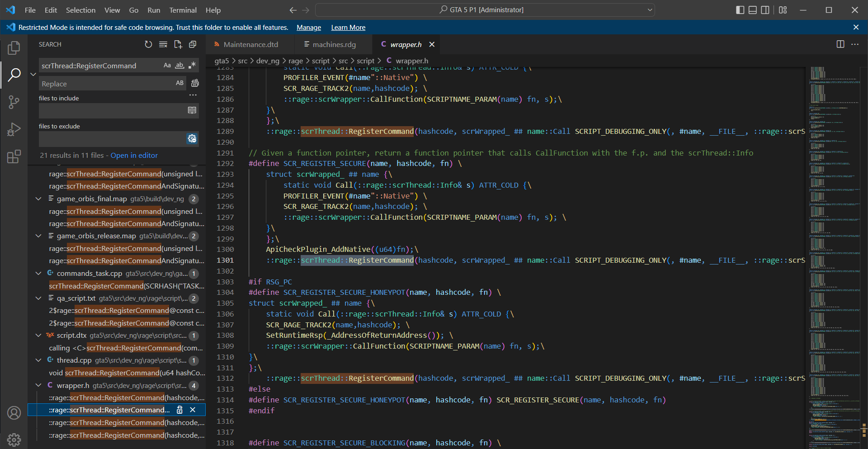Collapse the thread.cpp result group
The height and width of the screenshot is (449, 868).
(x=39, y=360)
